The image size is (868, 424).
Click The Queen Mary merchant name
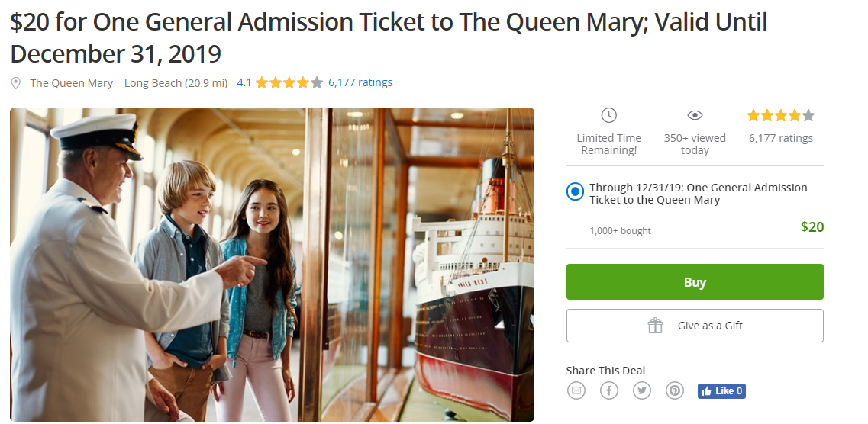(x=71, y=83)
